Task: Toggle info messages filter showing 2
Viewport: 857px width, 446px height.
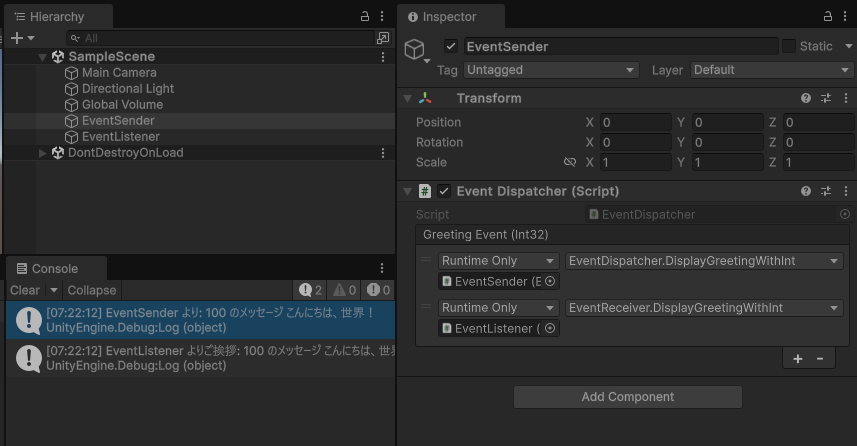Action: [310, 290]
